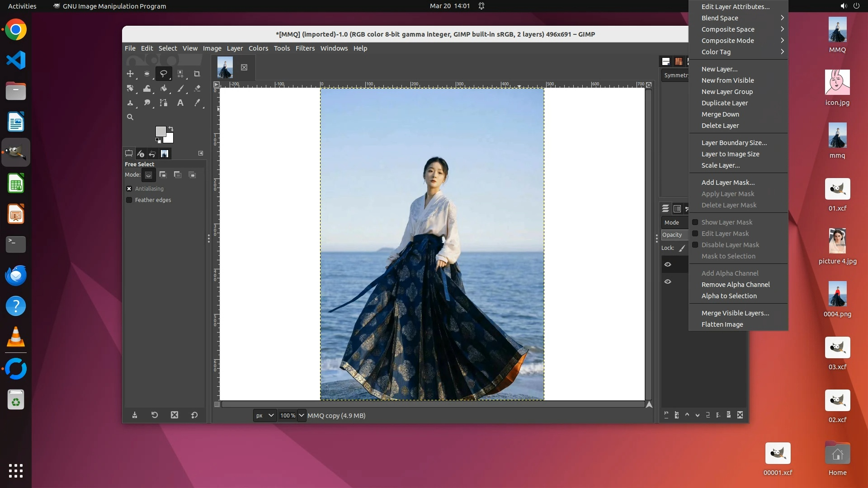Open the Filters menu

(305, 48)
